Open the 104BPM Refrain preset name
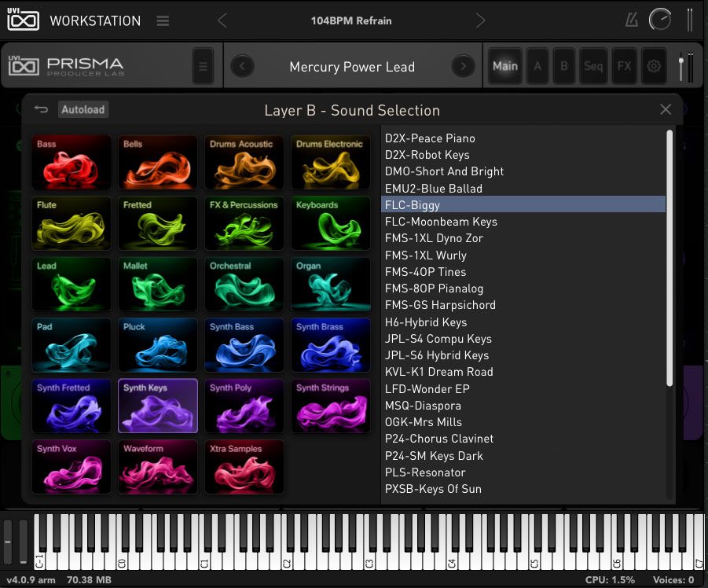Viewport: 708px width, 588px height. [x=351, y=20]
